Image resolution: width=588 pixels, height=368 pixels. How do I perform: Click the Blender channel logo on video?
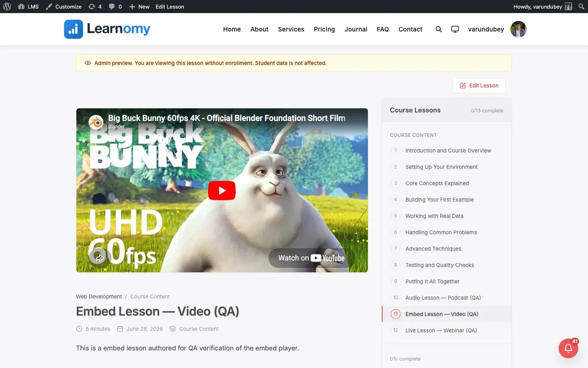[x=96, y=122]
